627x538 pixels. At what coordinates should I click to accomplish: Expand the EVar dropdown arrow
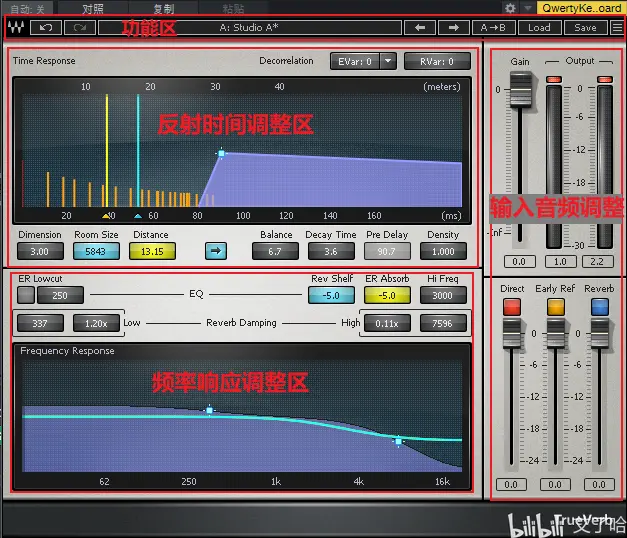[388, 62]
